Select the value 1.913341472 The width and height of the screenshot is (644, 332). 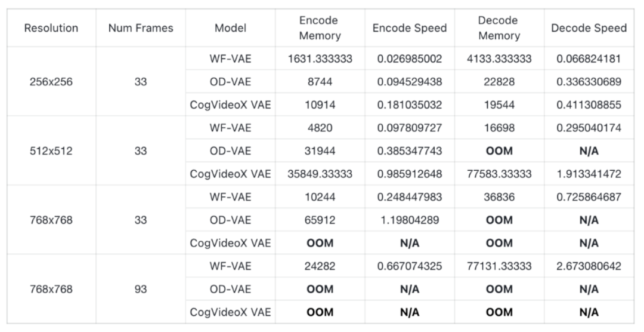click(x=589, y=174)
